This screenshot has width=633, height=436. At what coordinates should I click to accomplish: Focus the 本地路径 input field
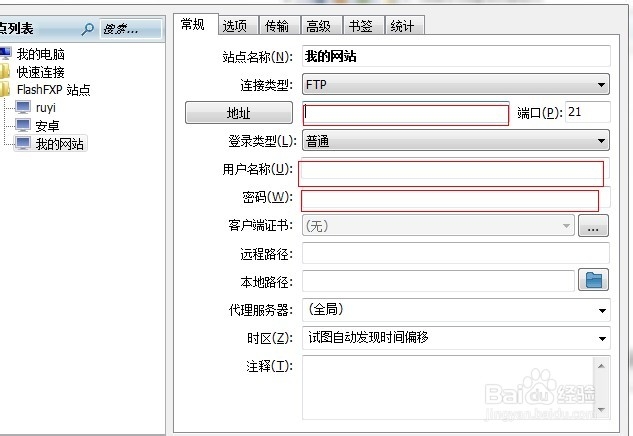click(438, 281)
